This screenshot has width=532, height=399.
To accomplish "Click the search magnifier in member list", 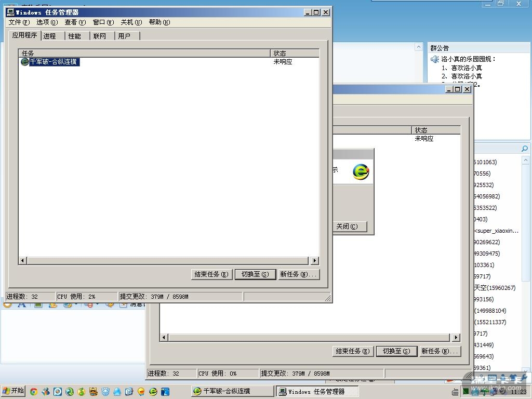I will coord(525,149).
